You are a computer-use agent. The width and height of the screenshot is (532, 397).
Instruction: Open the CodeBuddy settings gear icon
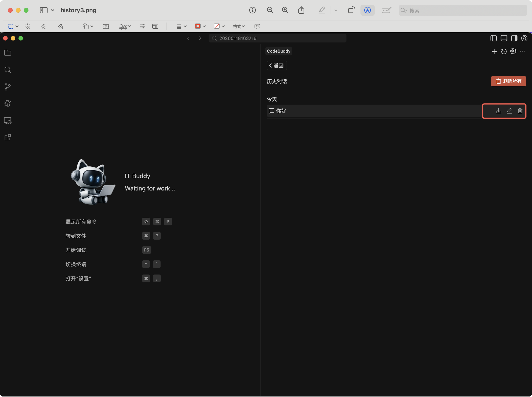513,51
